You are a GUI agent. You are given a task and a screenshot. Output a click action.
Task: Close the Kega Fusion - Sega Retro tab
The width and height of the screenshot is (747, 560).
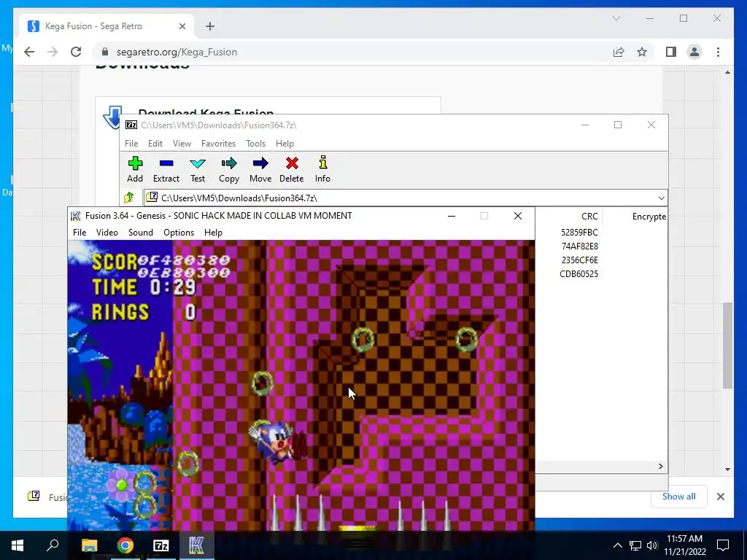182,26
